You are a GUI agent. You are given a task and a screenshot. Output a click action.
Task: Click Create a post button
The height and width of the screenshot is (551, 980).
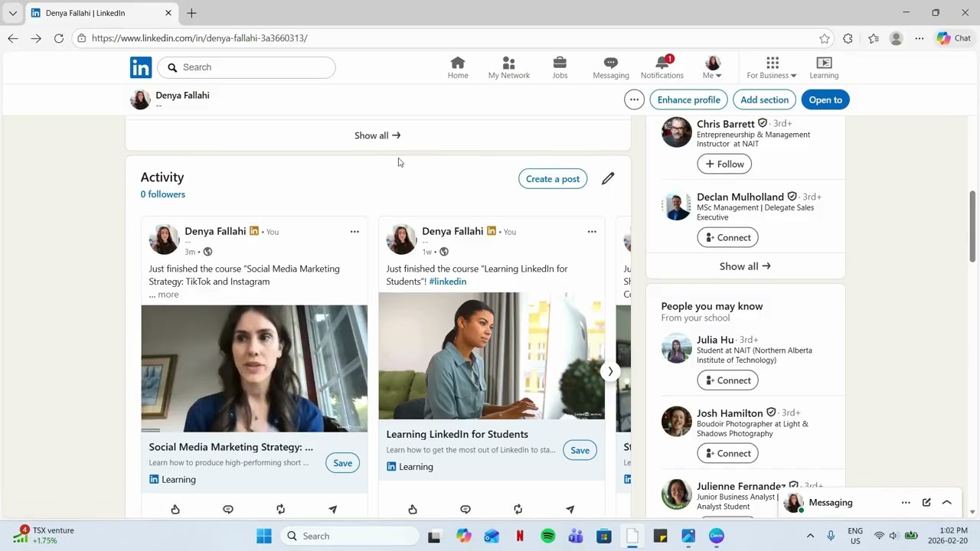coord(553,179)
